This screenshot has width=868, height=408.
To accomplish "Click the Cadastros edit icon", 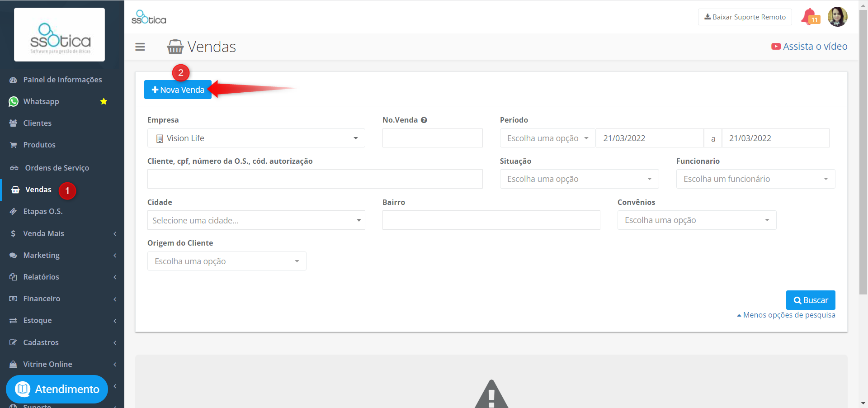I will point(14,342).
